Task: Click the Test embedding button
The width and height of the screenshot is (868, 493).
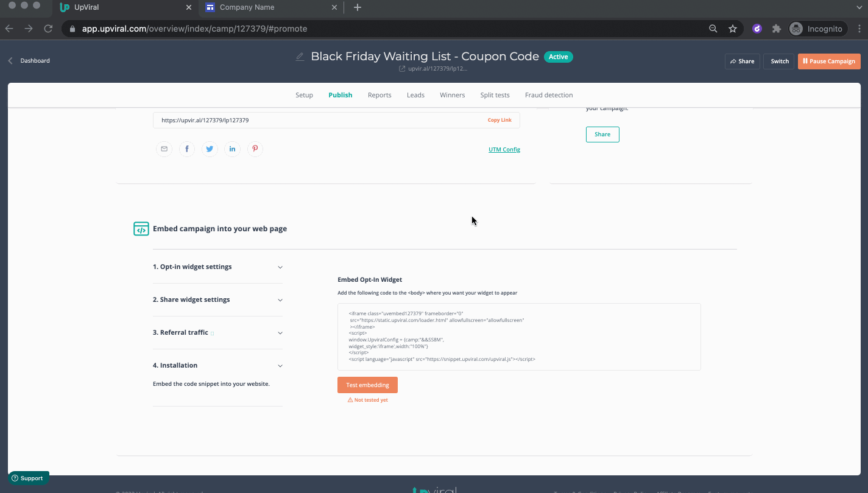Action: click(x=367, y=385)
